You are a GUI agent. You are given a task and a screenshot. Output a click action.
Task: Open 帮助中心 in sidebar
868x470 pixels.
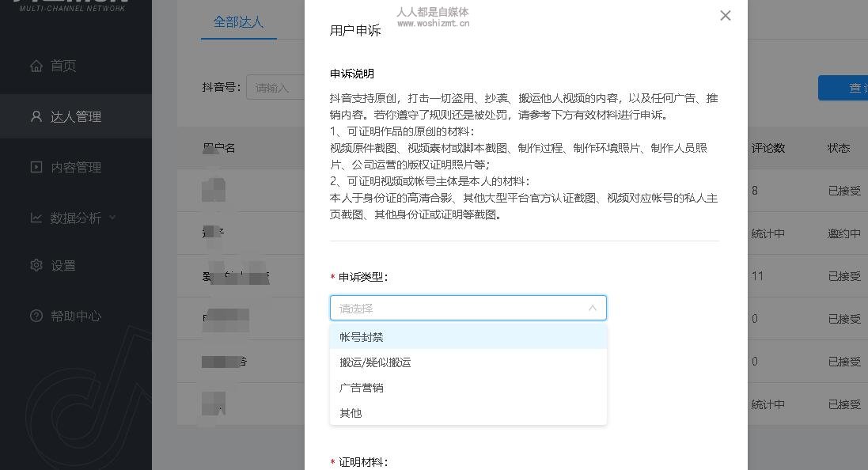[76, 316]
